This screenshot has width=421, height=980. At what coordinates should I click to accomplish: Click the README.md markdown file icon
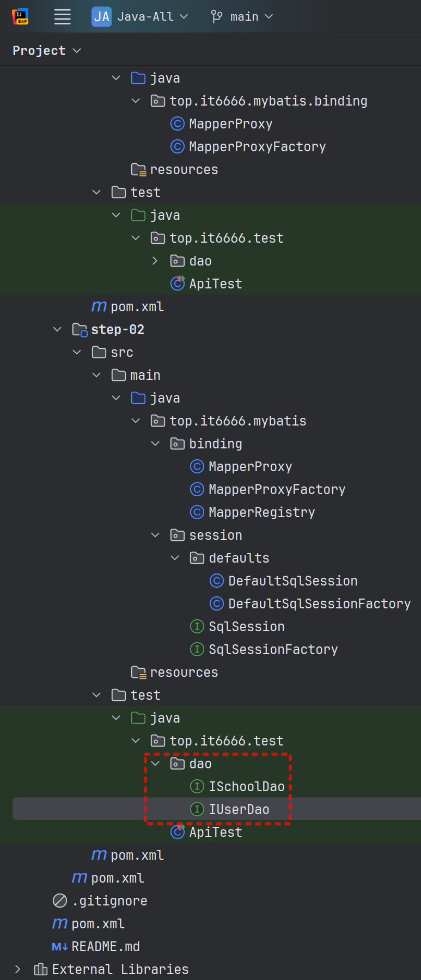click(x=60, y=947)
